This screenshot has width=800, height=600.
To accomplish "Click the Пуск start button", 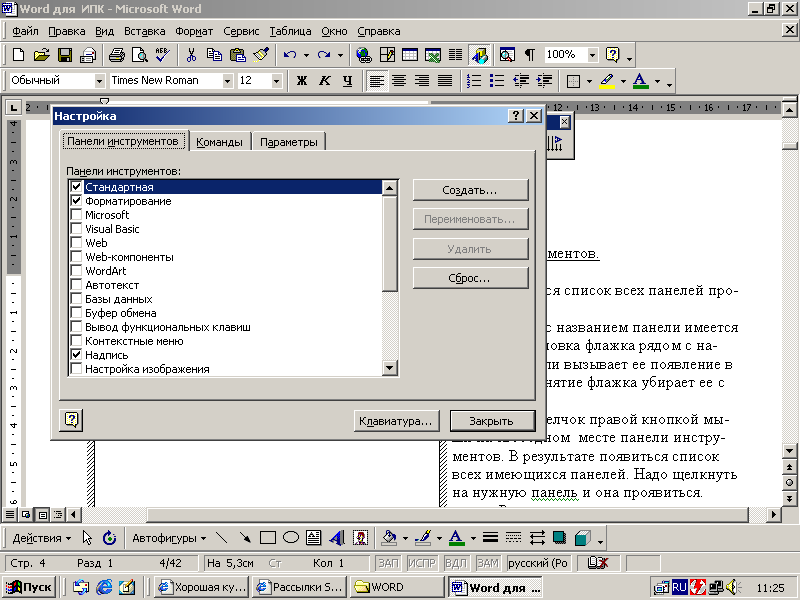I will pyautogui.click(x=30, y=587).
